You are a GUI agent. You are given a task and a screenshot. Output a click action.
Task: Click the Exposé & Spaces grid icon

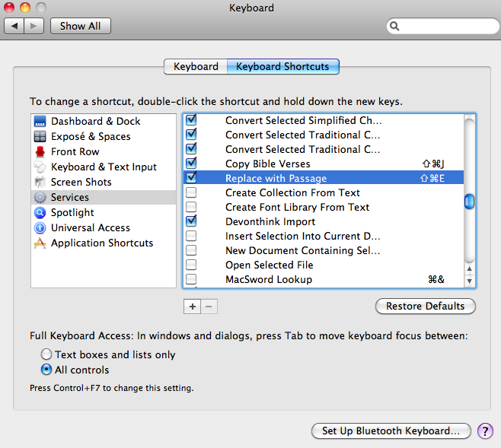[x=40, y=137]
